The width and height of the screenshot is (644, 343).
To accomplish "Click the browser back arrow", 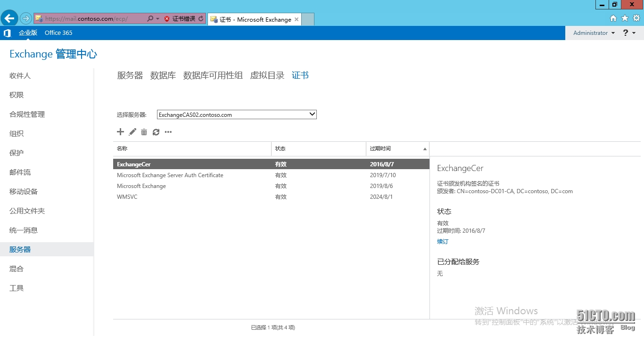I will click(x=9, y=18).
